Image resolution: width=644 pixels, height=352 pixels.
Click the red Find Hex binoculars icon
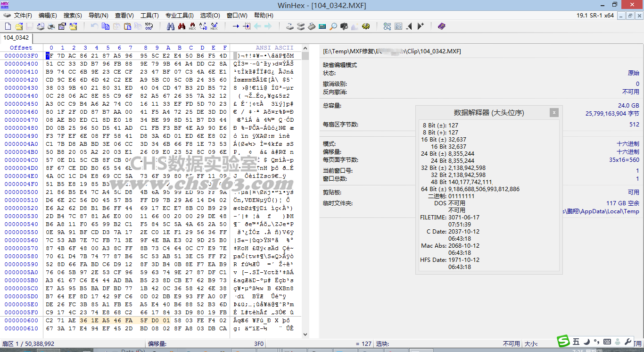192,26
